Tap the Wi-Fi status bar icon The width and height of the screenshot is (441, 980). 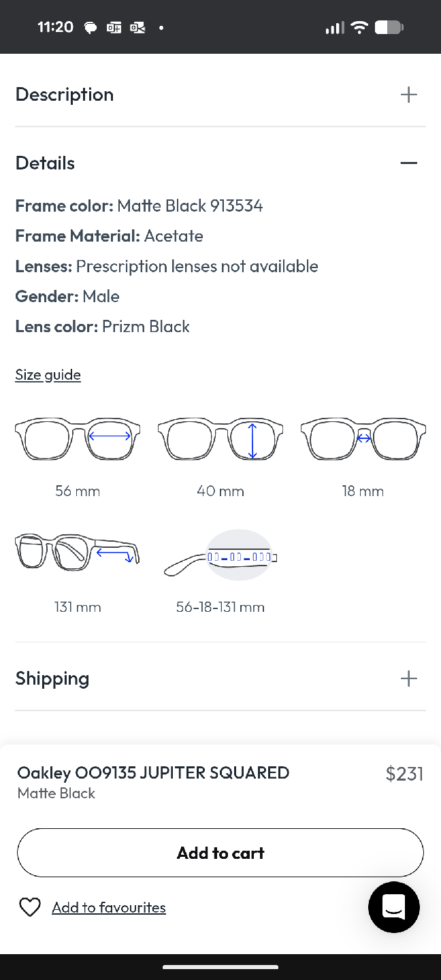(x=359, y=27)
